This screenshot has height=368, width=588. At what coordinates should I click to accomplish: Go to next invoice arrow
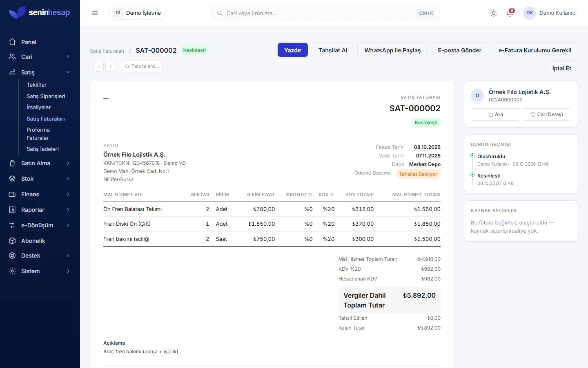[111, 66]
